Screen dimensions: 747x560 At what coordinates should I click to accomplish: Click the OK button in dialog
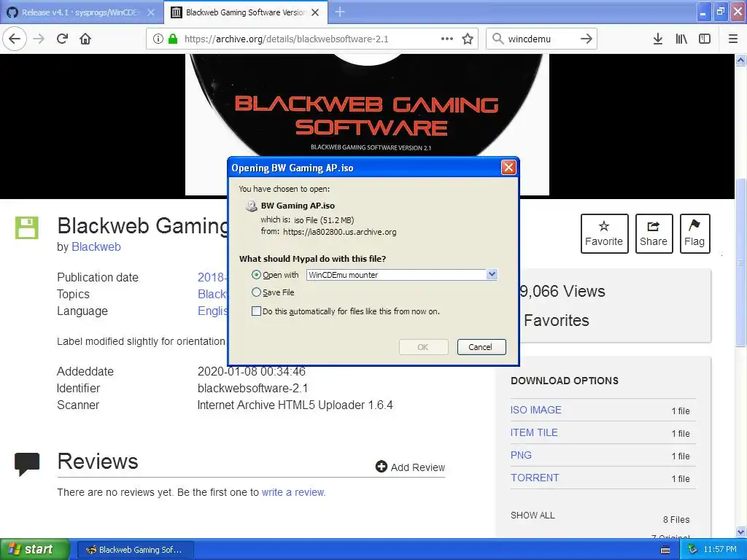423,347
